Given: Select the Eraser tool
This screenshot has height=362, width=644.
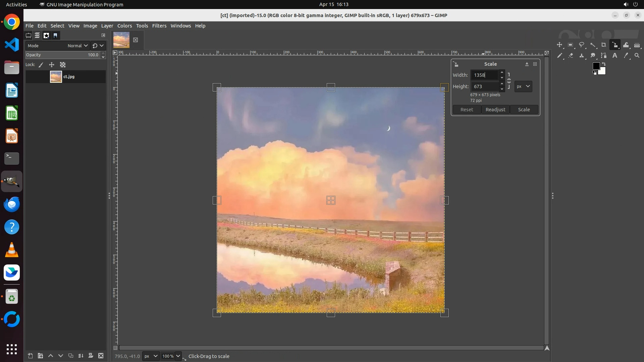Looking at the screenshot, I should (571, 56).
